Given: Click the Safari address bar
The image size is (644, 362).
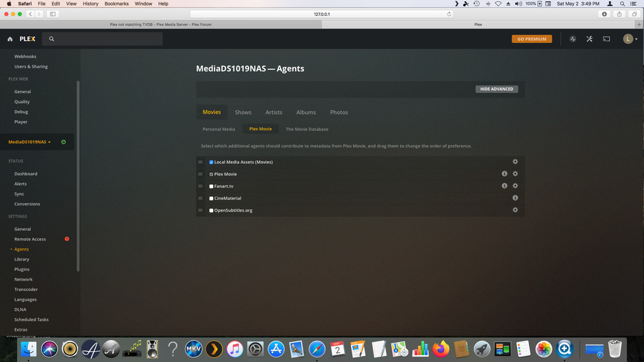Looking at the screenshot, I should point(322,14).
